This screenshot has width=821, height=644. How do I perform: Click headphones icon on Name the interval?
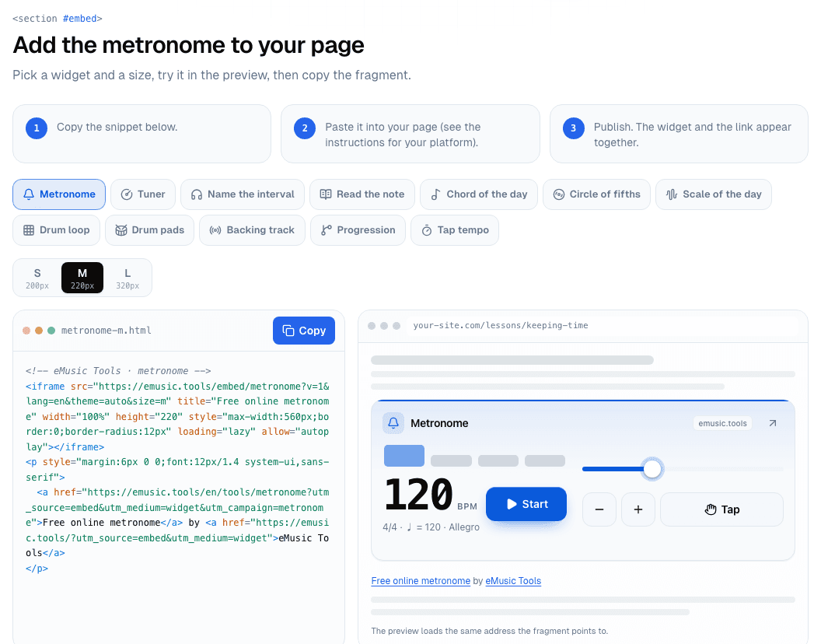point(197,194)
